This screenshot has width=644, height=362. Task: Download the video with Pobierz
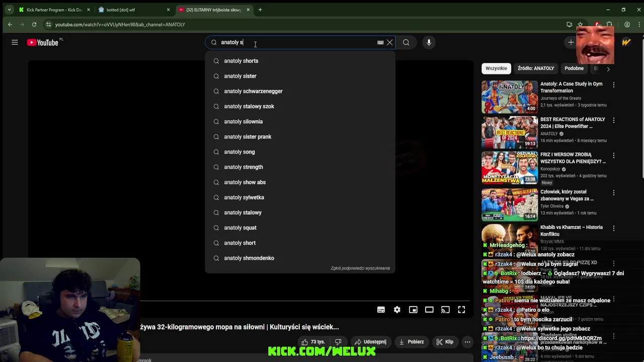click(x=411, y=342)
